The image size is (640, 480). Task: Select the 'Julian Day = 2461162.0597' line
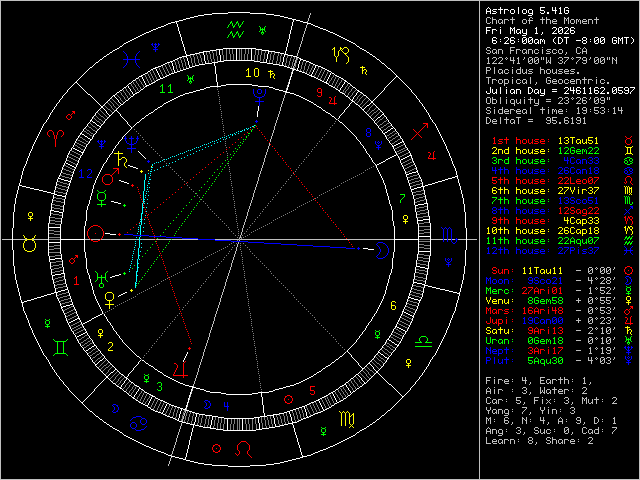coord(560,91)
